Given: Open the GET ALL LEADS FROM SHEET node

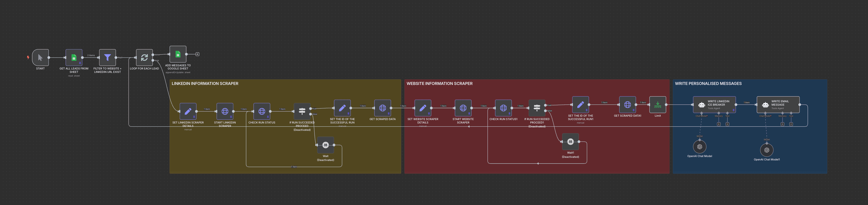Looking at the screenshot, I should point(74,57).
